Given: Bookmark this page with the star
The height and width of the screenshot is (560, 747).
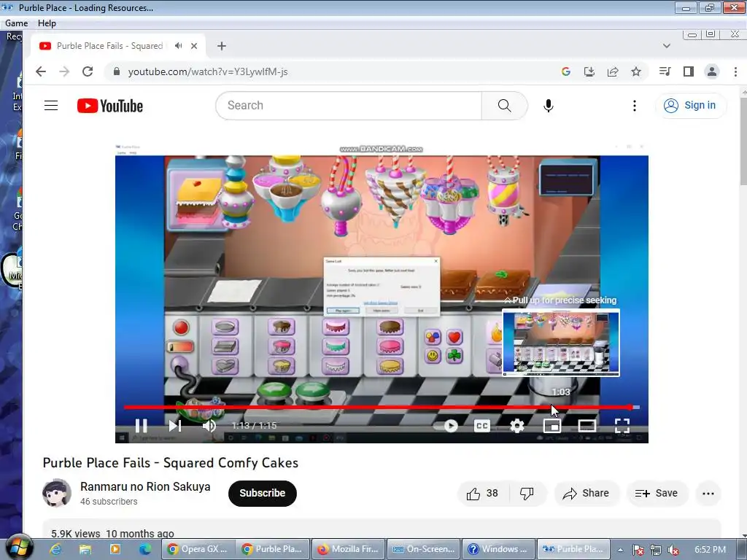Looking at the screenshot, I should click(x=636, y=71).
